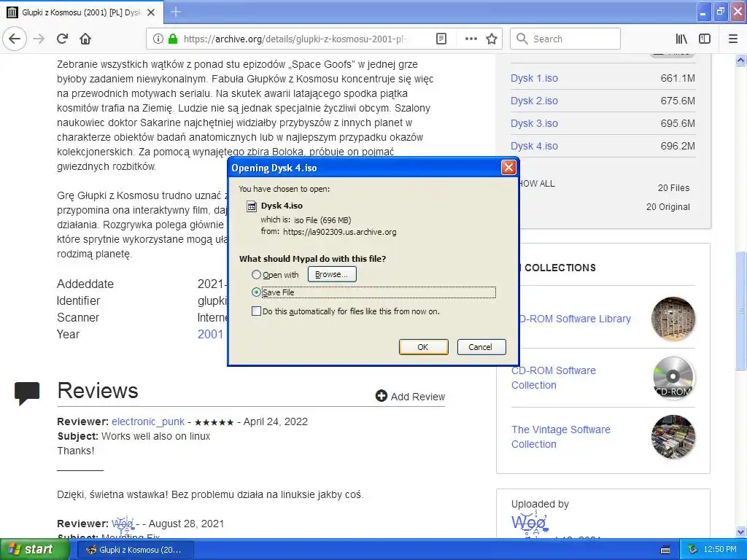Click 20 Files count text
The width and height of the screenshot is (747, 560).
tap(673, 188)
